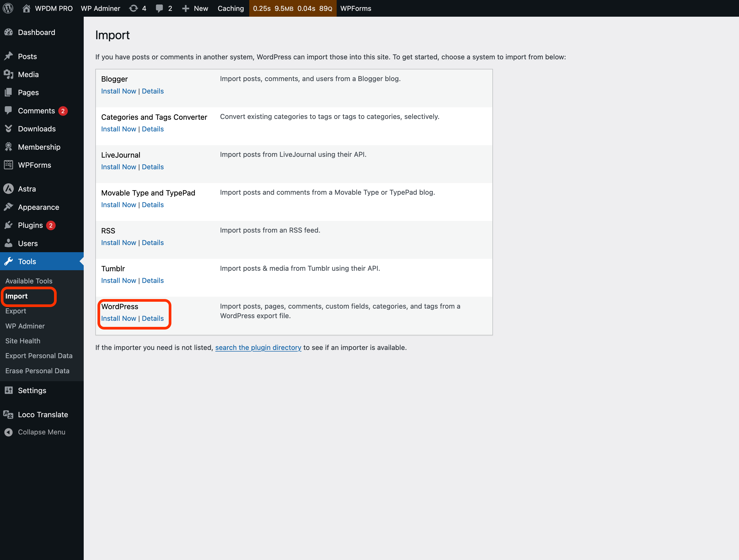Screen dimensions: 739x560
Task: Click the Loco Translate icon
Action: [x=9, y=415]
